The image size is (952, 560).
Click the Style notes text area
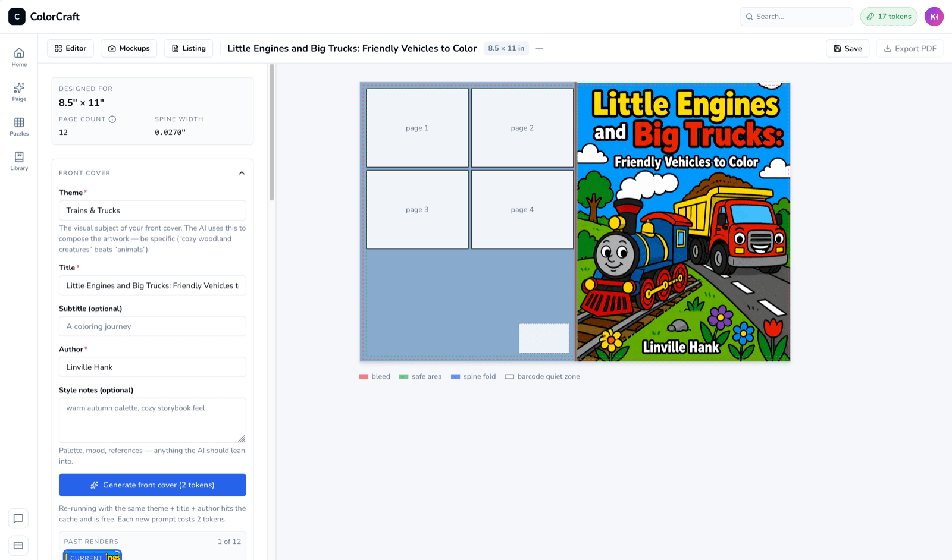tap(152, 420)
